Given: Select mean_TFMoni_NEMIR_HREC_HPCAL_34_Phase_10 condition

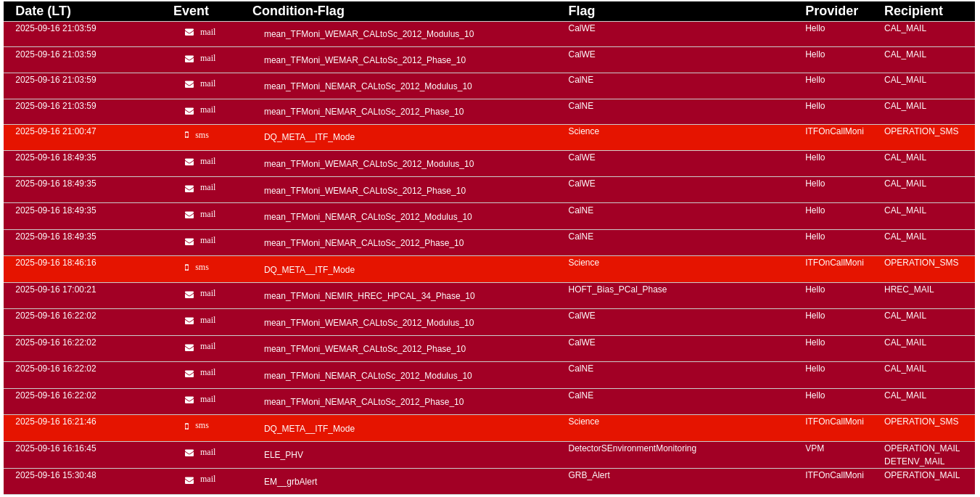Looking at the screenshot, I should click(369, 296).
